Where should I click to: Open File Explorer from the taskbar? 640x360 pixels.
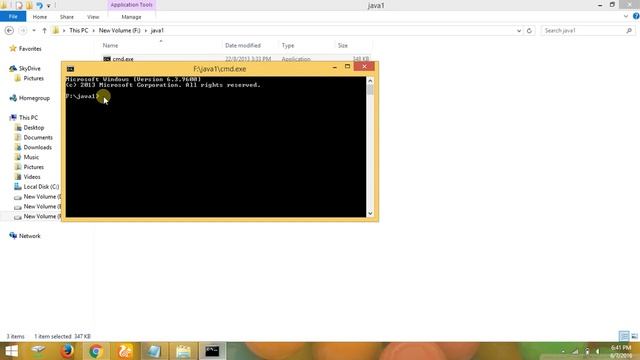[x=183, y=351]
